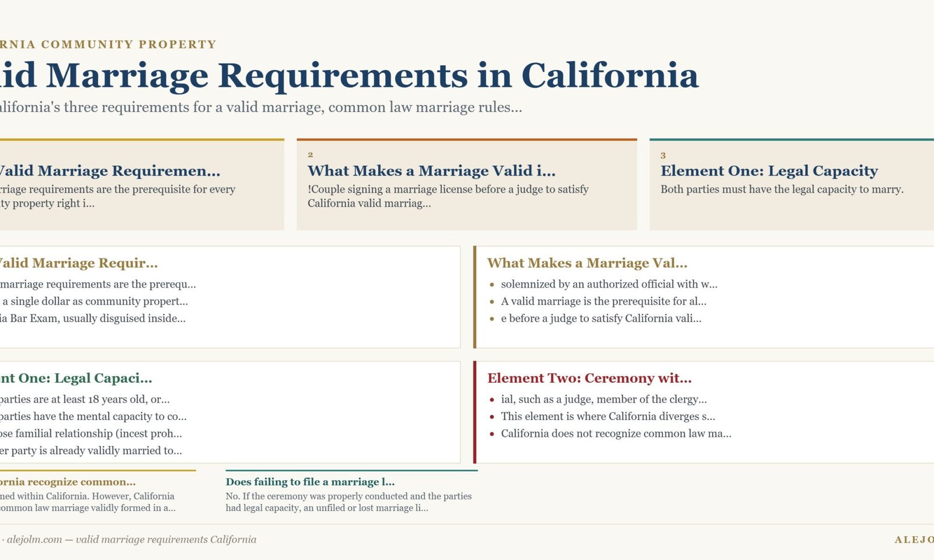The image size is (934, 560).
Task: Click bullet 'marriage requirements are the prerequ...'
Action: (x=98, y=284)
